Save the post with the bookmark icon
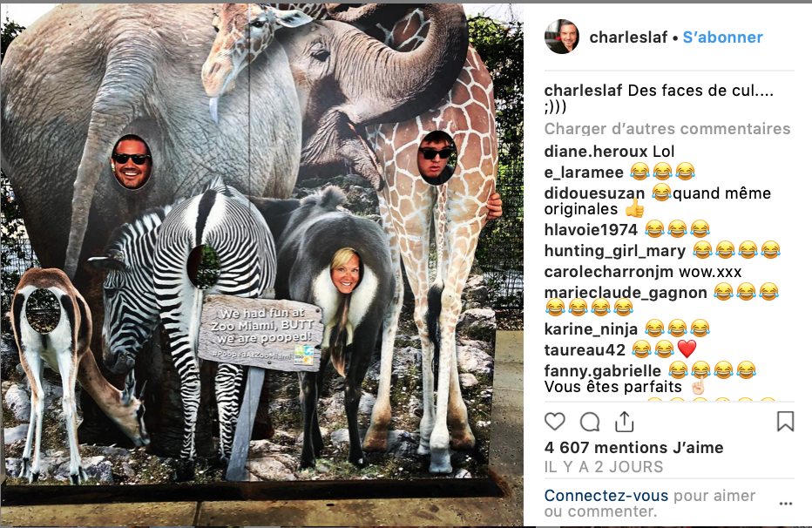 click(x=785, y=422)
